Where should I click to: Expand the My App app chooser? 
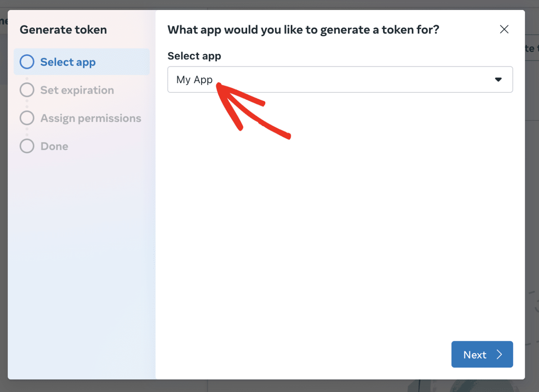[340, 80]
